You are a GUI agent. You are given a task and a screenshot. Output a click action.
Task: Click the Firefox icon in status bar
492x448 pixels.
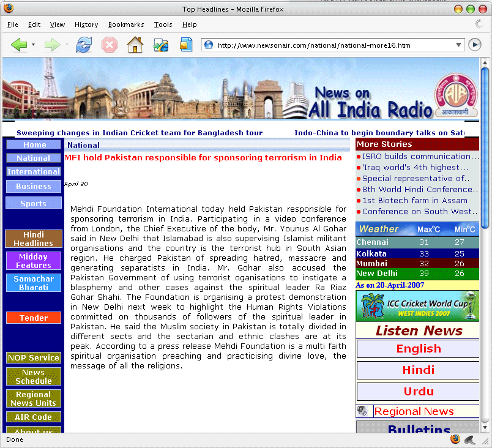455,439
